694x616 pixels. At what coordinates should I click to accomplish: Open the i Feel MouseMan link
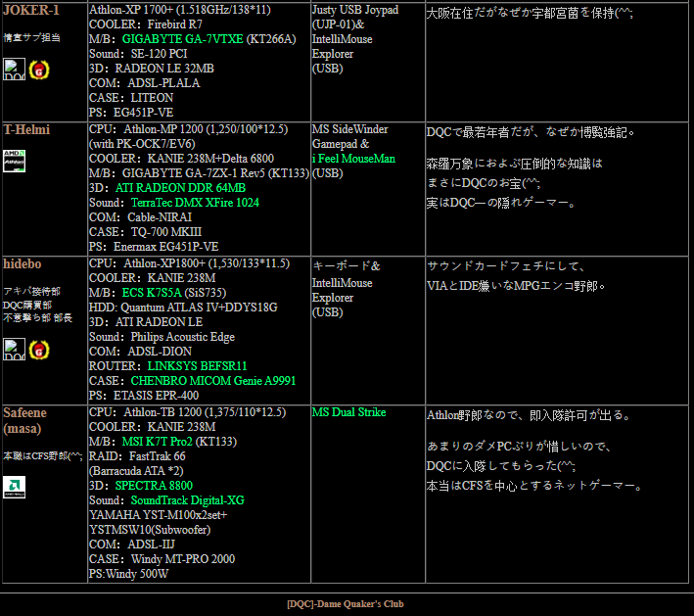click(x=353, y=159)
